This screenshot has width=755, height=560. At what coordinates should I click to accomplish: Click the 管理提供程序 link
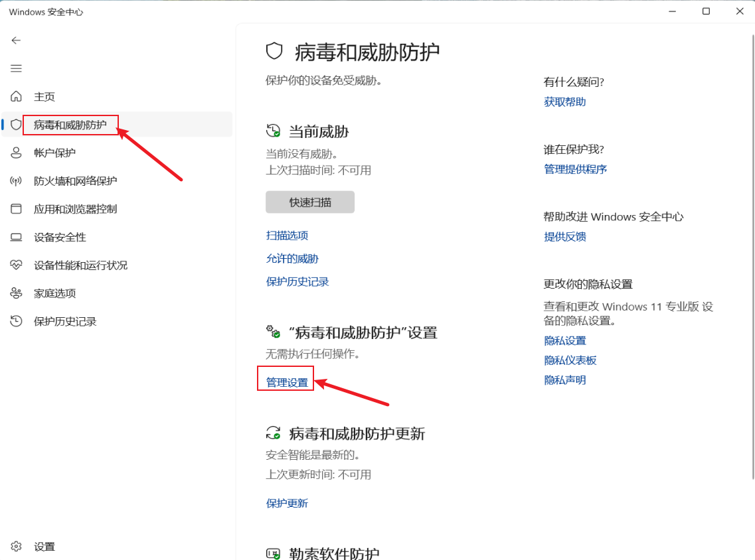(576, 169)
